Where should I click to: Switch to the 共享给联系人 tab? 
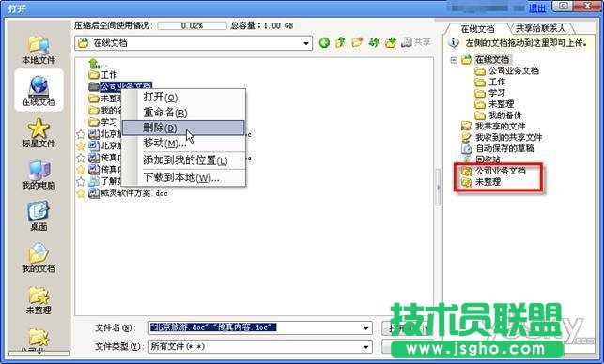[x=541, y=28]
